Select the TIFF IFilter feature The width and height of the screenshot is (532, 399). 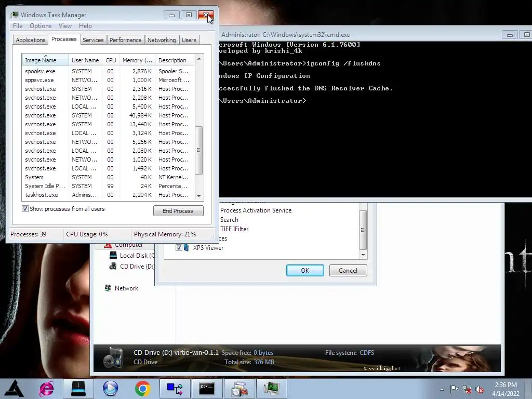(x=234, y=229)
